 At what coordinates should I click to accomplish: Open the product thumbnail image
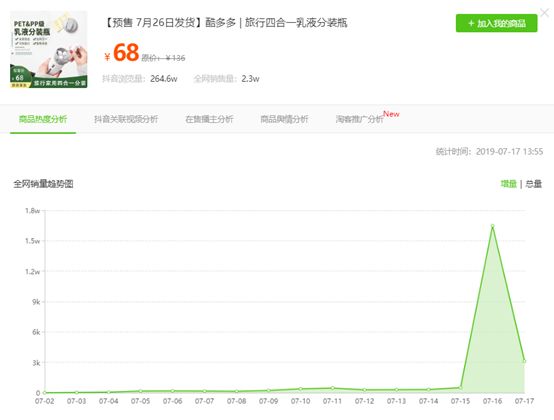(x=48, y=49)
